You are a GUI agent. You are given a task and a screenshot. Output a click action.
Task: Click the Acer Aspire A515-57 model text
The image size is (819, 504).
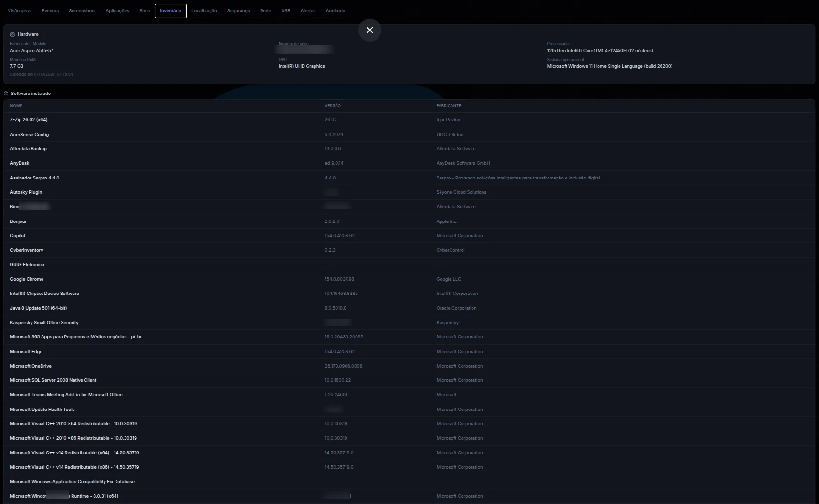[31, 51]
